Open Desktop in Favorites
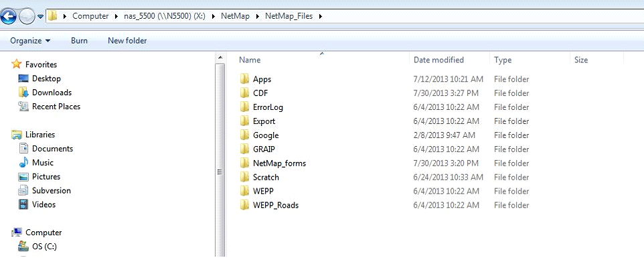The width and height of the screenshot is (644, 258). 46,78
